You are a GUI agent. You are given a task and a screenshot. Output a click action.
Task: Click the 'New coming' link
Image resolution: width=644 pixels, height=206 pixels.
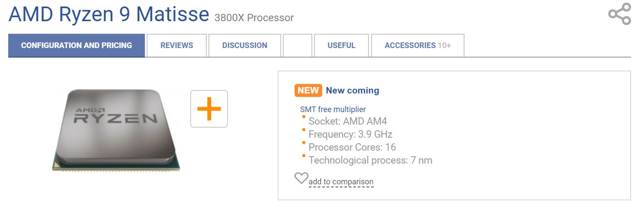352,90
